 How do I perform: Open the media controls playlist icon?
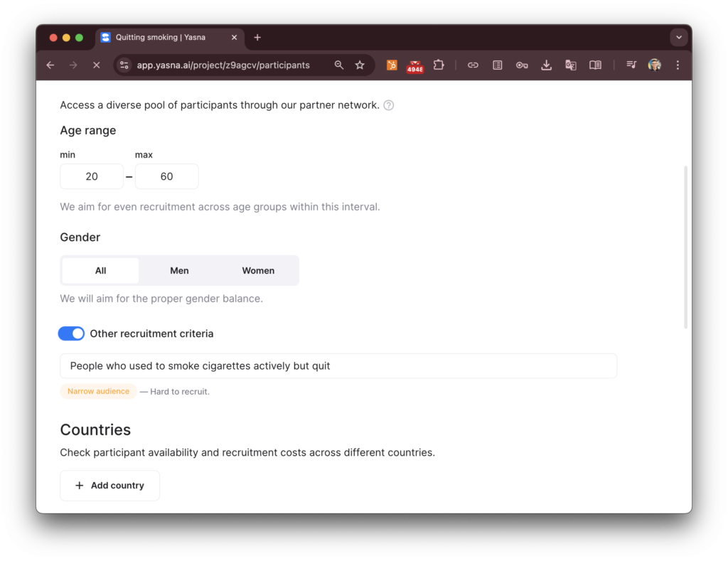point(631,65)
